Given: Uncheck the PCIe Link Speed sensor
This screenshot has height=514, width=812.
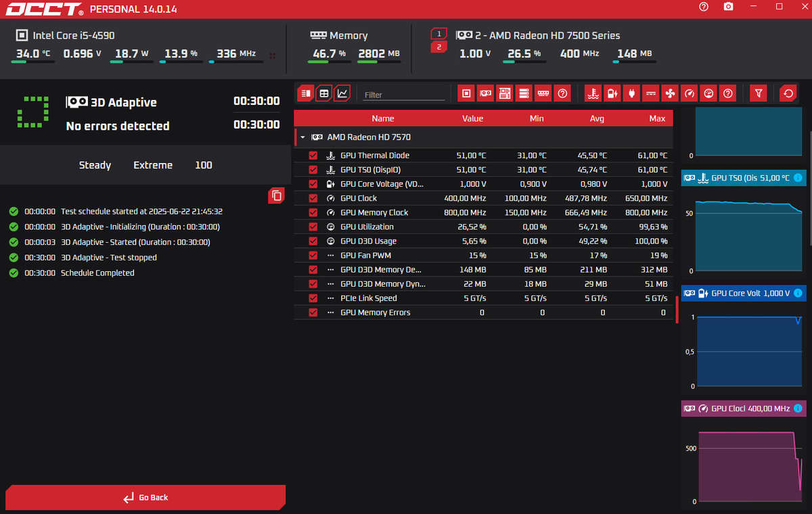Looking at the screenshot, I should [x=313, y=298].
